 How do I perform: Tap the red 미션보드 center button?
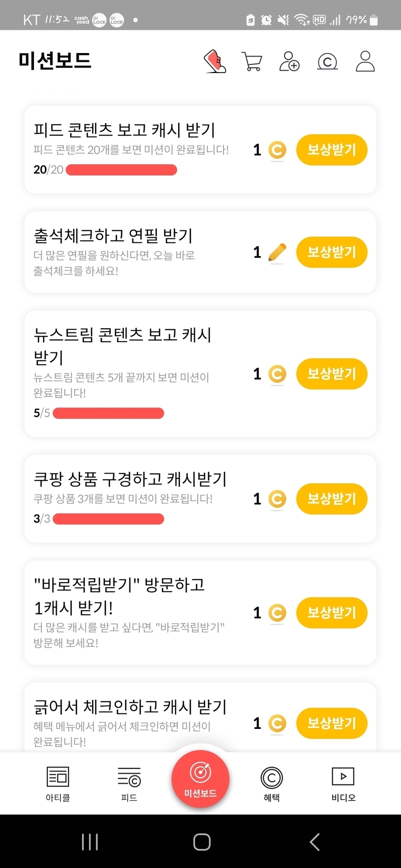click(x=200, y=778)
